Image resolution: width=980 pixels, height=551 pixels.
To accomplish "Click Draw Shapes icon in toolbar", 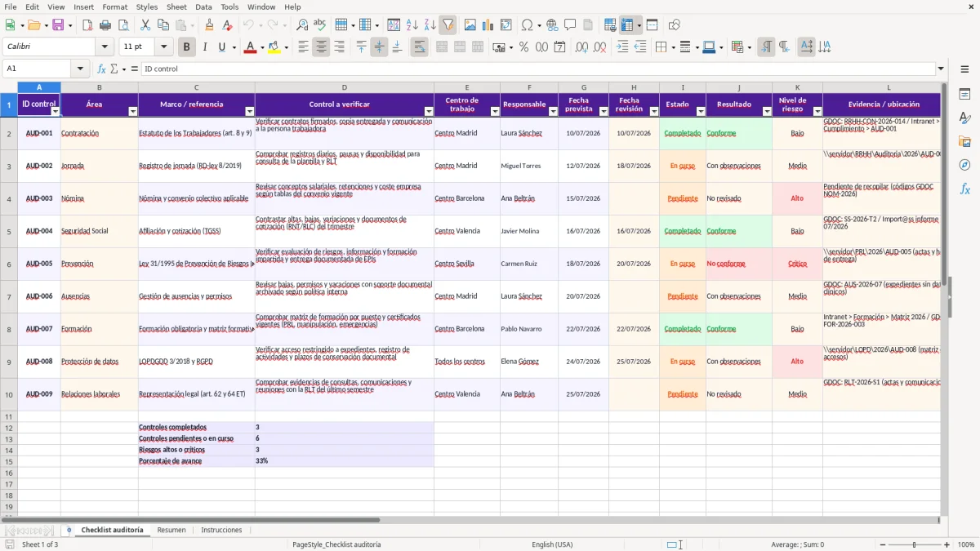I will click(675, 25).
